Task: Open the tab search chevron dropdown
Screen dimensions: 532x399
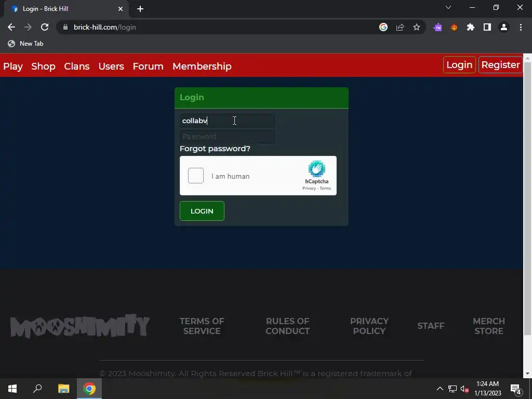Action: click(x=448, y=7)
